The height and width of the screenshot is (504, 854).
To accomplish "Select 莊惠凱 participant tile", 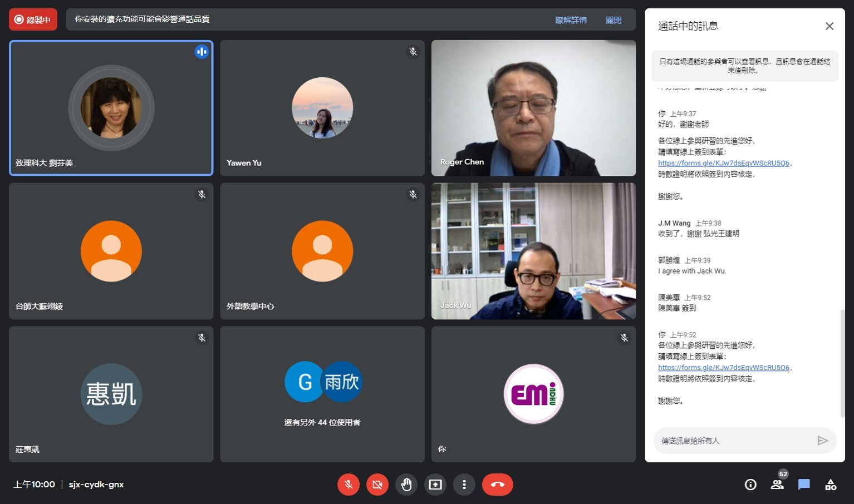I will (x=111, y=394).
